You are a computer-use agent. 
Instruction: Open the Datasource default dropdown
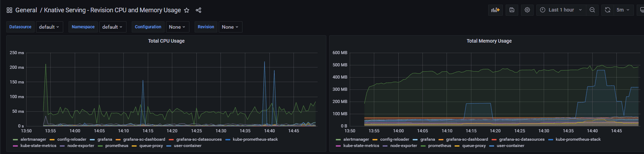[x=50, y=27]
